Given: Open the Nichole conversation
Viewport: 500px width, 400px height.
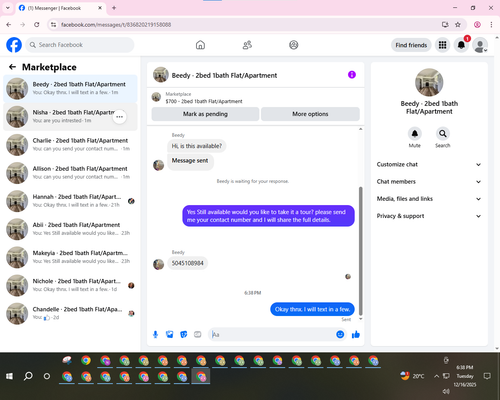Looking at the screenshot, I should click(70, 285).
